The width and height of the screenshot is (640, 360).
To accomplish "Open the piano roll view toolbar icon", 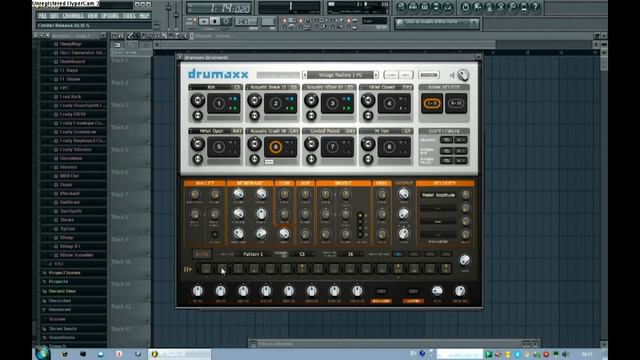I will click(424, 7).
